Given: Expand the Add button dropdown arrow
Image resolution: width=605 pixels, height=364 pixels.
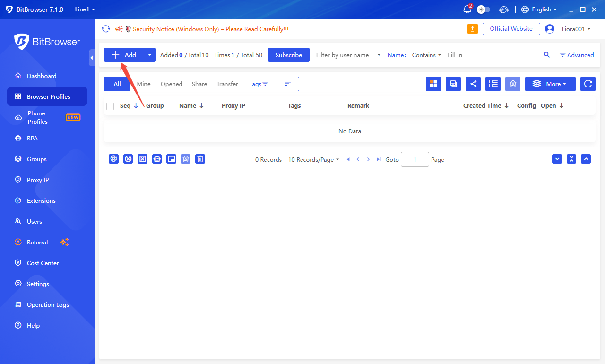Looking at the screenshot, I should click(150, 55).
